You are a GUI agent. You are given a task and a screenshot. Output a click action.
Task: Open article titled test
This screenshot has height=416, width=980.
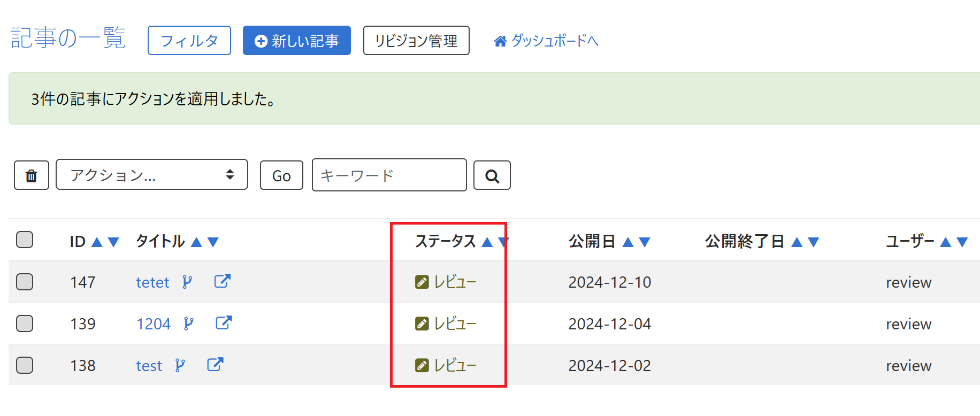149,366
